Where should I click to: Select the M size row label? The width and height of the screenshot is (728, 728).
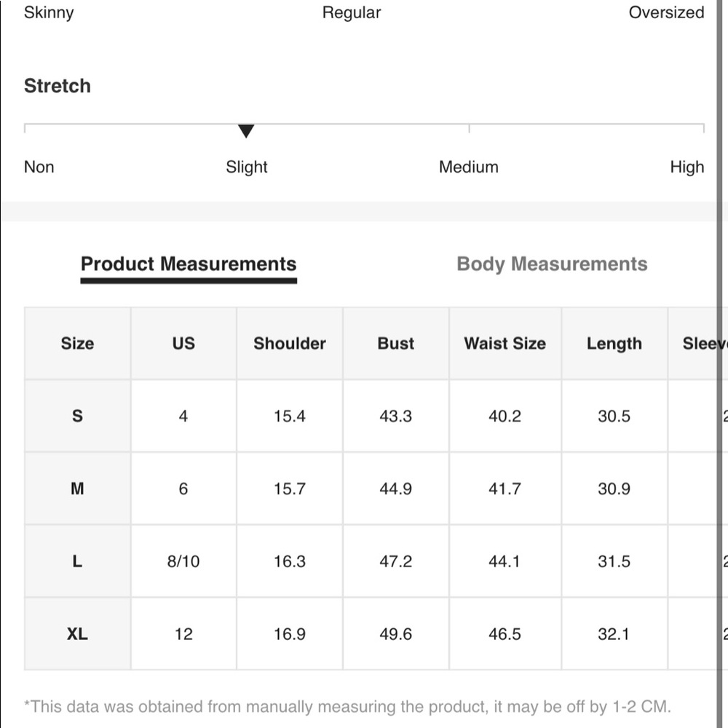[77, 488]
